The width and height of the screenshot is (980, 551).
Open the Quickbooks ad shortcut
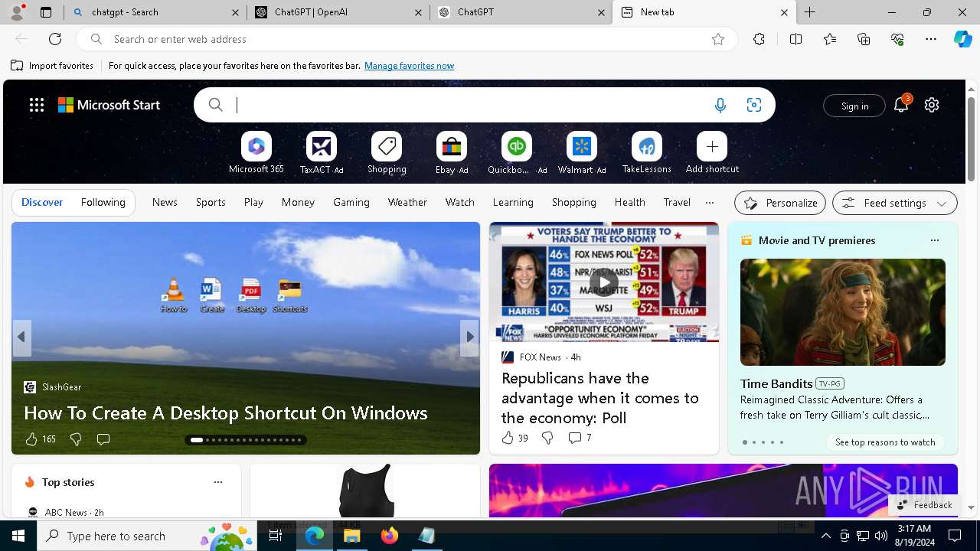tap(517, 146)
